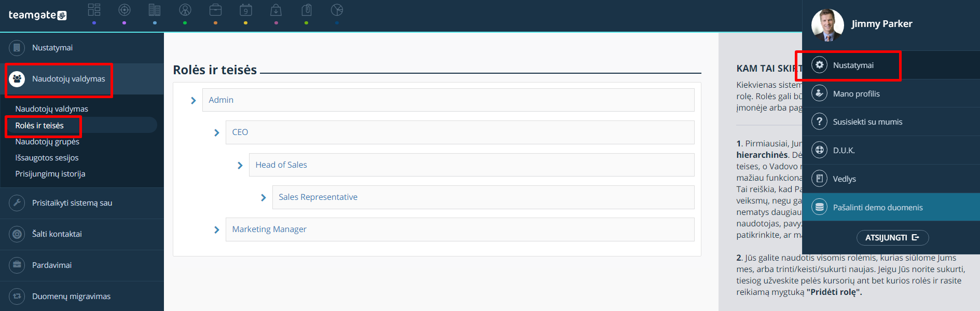Select Išsaugotos sesijos in the sidebar
Image resolution: width=980 pixels, height=311 pixels.
(47, 158)
